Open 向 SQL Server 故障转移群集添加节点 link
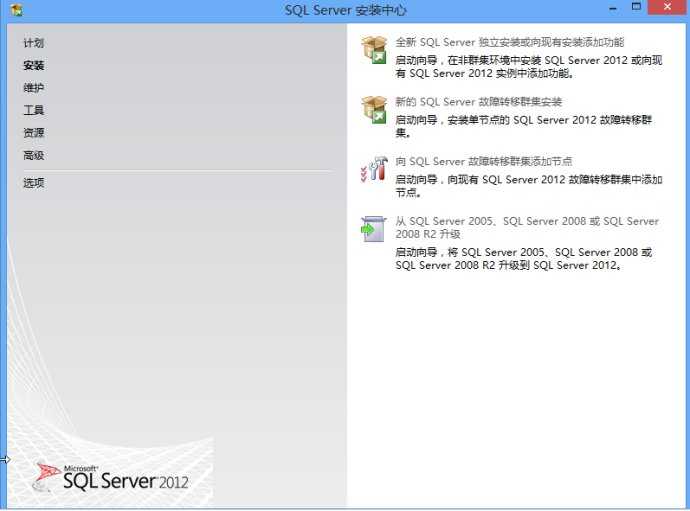Screen dimensions: 690x511 (x=484, y=162)
